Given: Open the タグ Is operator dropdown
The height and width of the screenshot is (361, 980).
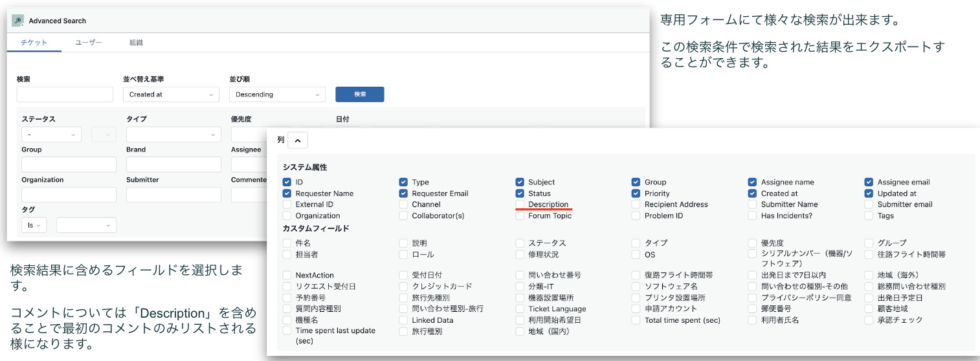Looking at the screenshot, I should point(34,225).
